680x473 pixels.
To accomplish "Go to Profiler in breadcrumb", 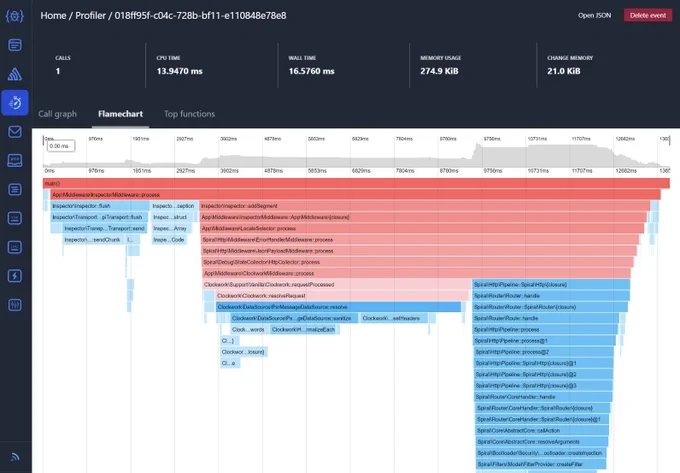I will click(x=91, y=16).
